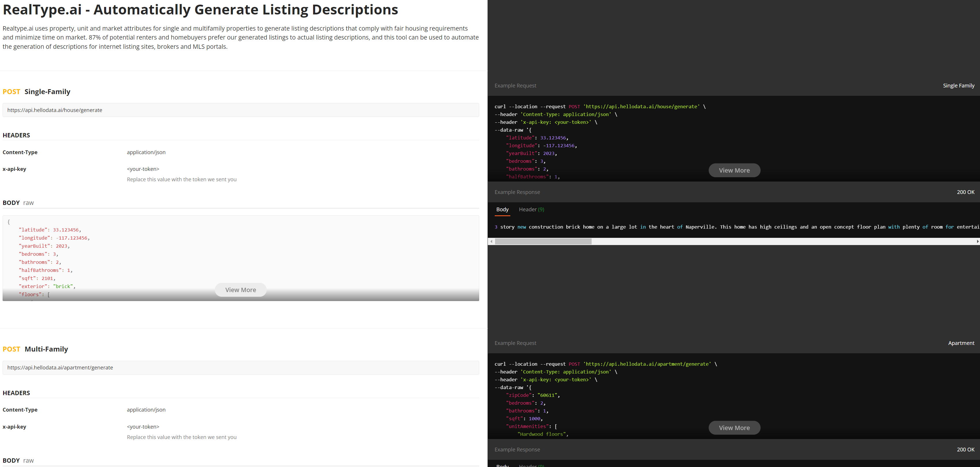Click Replace this value note under Multi-Family
The height and width of the screenshot is (467, 980).
click(x=181, y=437)
